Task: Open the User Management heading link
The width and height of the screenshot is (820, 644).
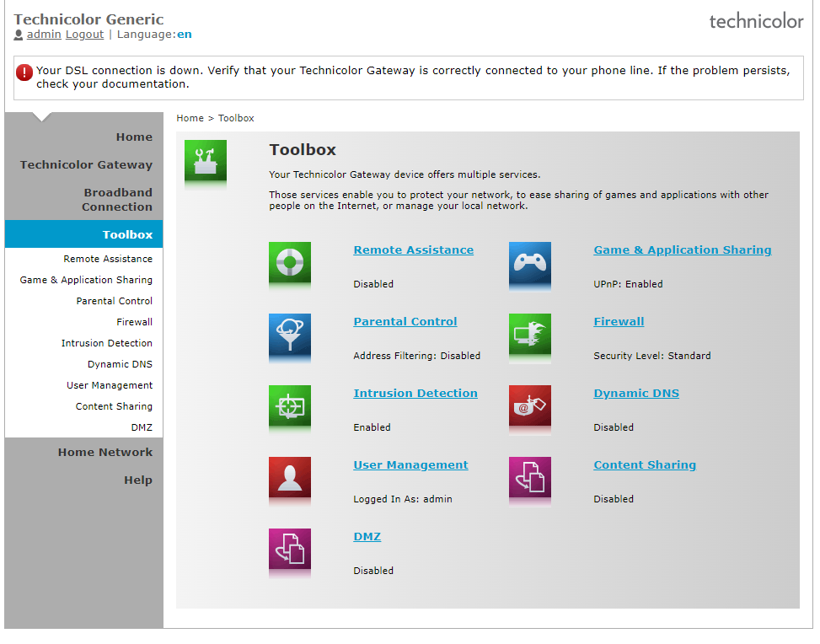Action: click(x=410, y=465)
